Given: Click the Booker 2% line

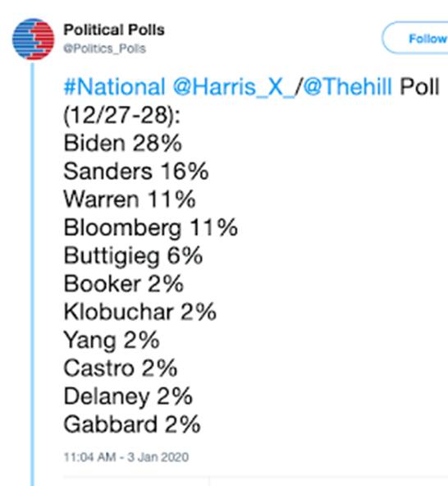Looking at the screenshot, I should (x=124, y=283).
